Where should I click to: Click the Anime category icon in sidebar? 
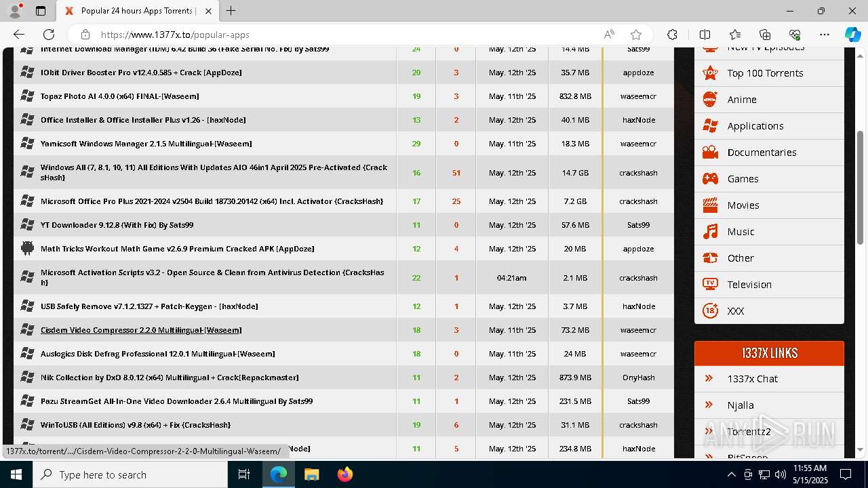(710, 100)
